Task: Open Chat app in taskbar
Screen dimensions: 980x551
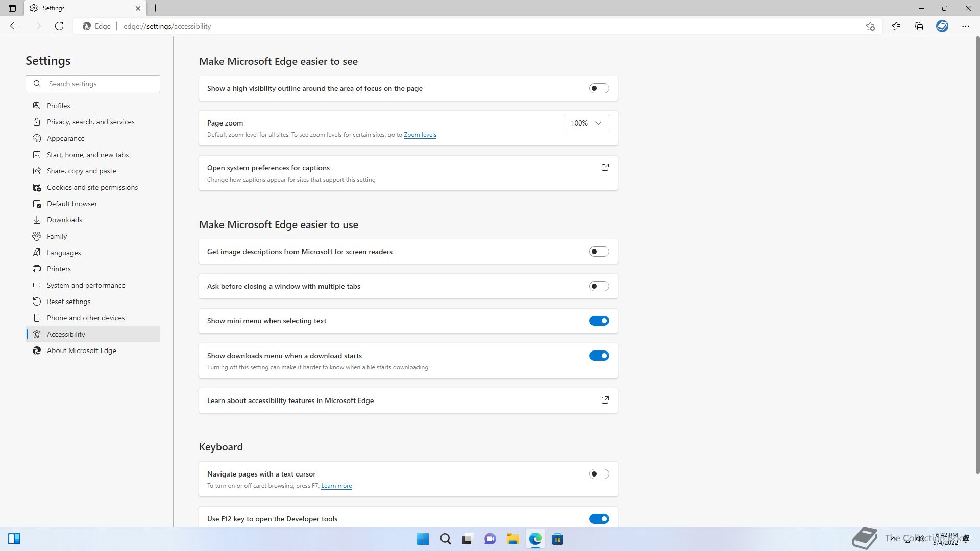Action: pos(490,539)
